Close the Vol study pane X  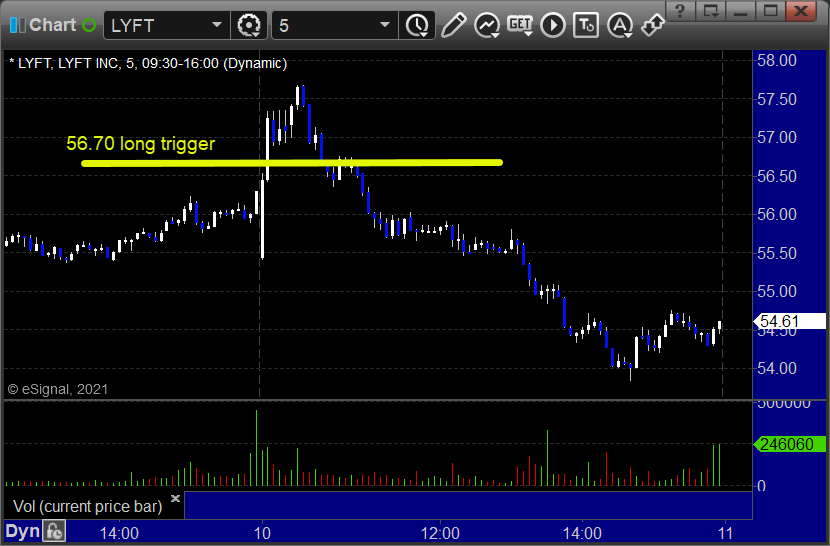click(x=175, y=498)
